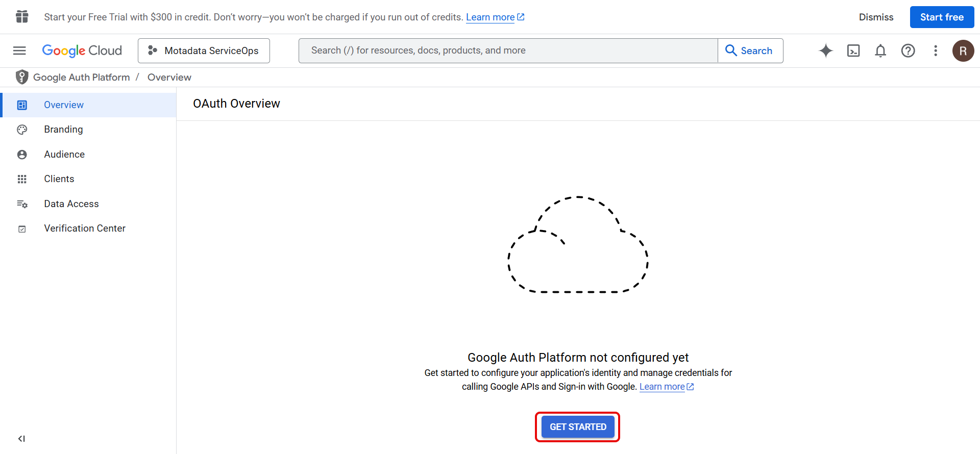This screenshot has height=454, width=980.
Task: Open Verification Center
Action: click(x=85, y=229)
